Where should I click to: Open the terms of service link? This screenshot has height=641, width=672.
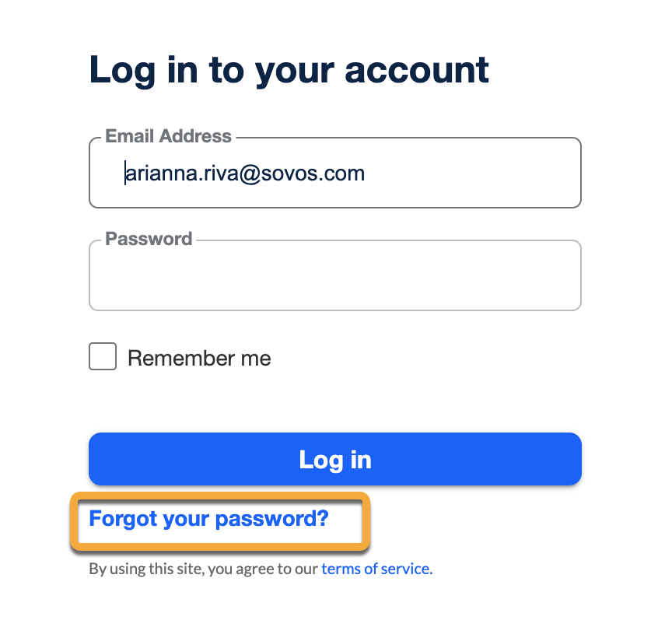pyautogui.click(x=376, y=569)
